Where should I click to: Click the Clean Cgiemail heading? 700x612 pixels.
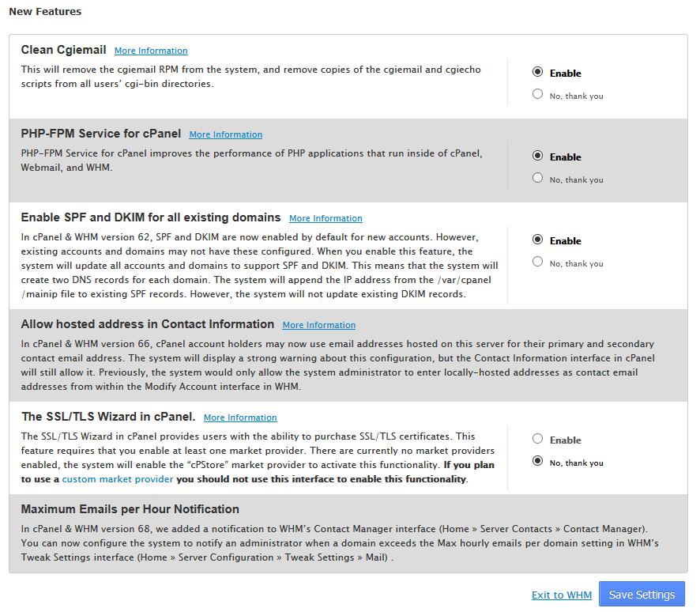coord(63,50)
